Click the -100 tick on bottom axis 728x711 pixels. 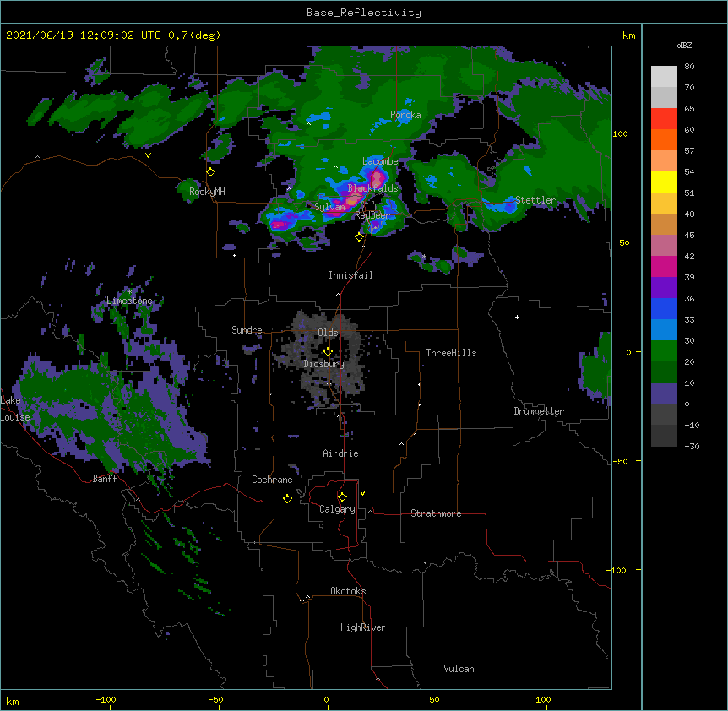106,699
